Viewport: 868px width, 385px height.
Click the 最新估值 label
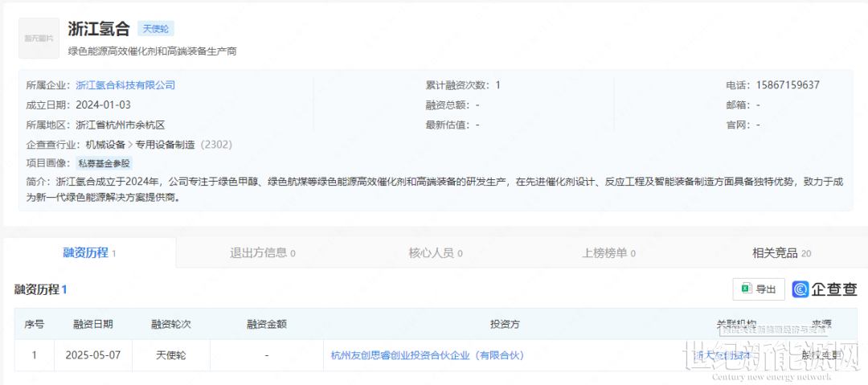pyautogui.click(x=448, y=125)
